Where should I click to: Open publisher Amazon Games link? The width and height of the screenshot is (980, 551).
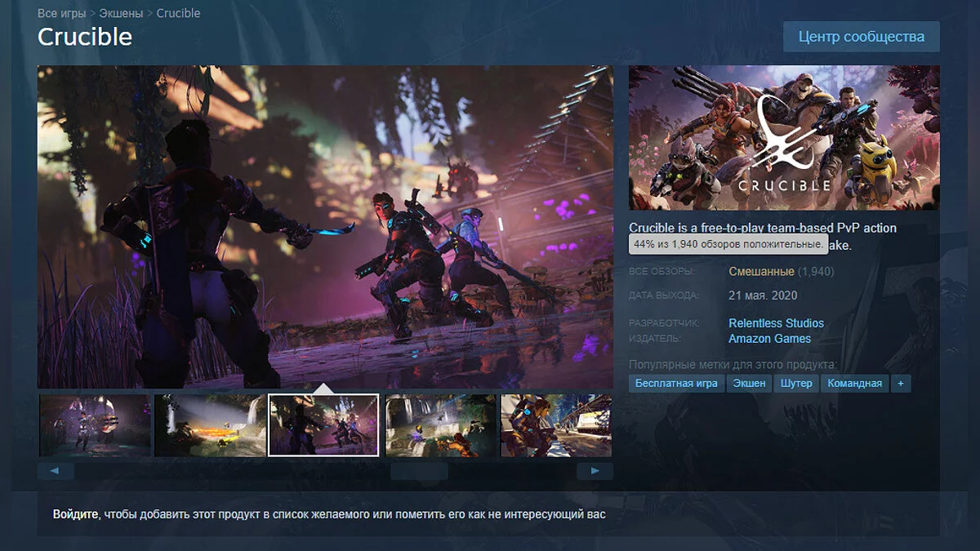pyautogui.click(x=769, y=339)
